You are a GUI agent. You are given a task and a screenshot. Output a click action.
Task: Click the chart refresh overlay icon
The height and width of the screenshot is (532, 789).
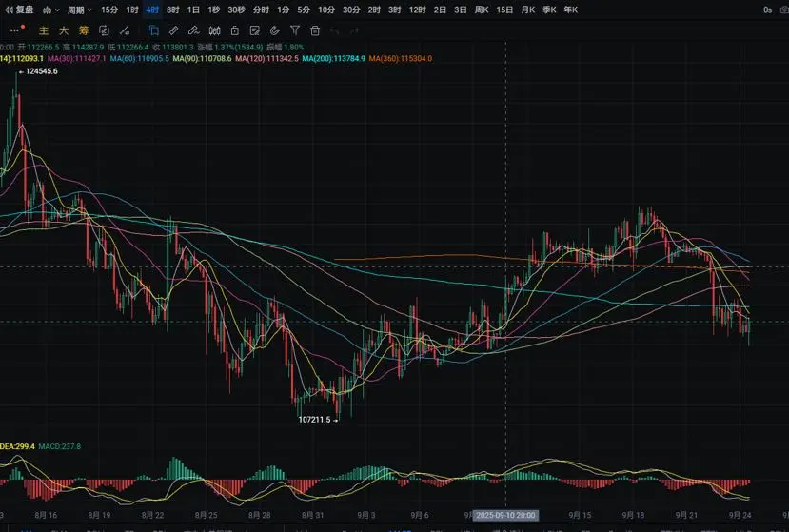104,30
